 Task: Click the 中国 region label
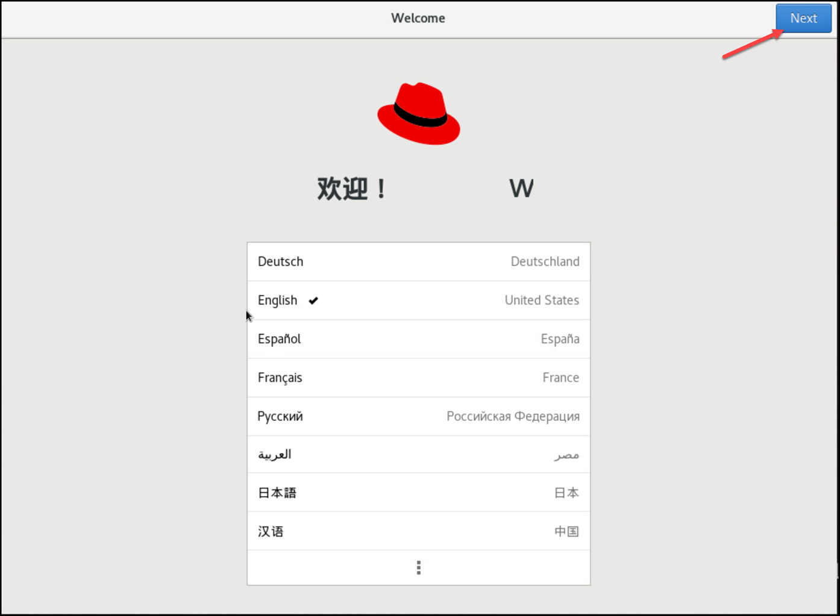(566, 532)
